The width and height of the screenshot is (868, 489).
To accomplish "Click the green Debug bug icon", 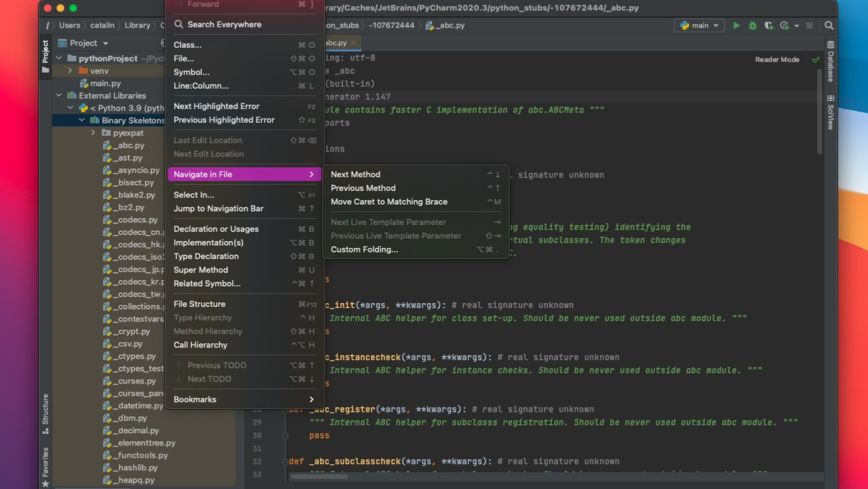I will pos(753,25).
